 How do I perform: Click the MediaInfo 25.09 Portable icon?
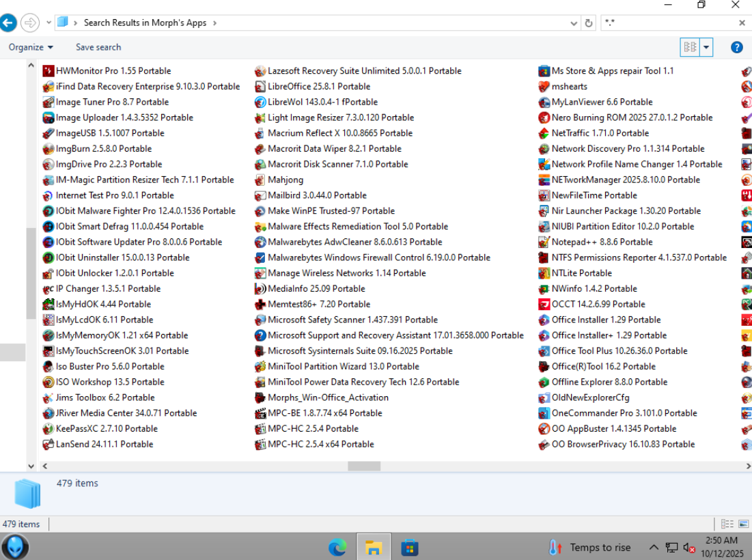click(x=260, y=289)
